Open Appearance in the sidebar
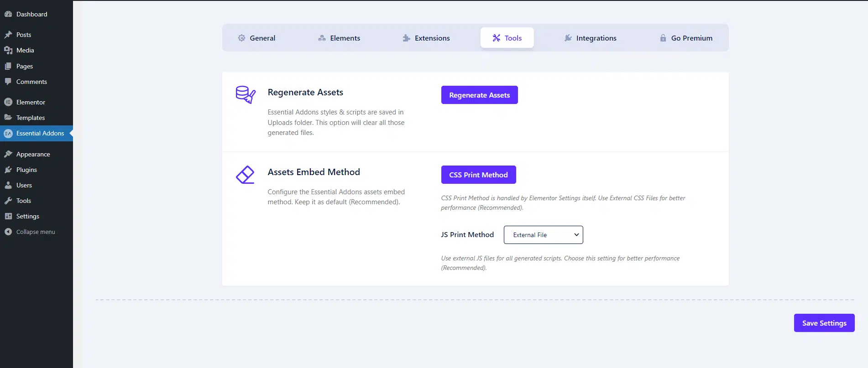The height and width of the screenshot is (368, 868). point(37,154)
